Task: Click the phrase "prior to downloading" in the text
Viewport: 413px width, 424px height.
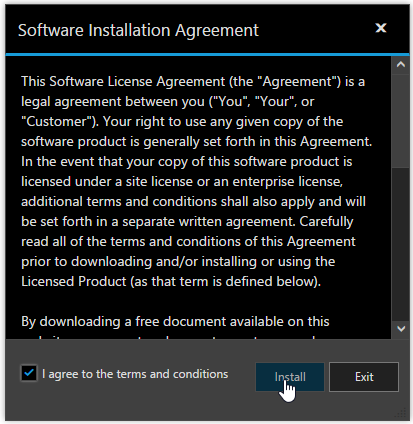Action: pyautogui.click(x=87, y=262)
